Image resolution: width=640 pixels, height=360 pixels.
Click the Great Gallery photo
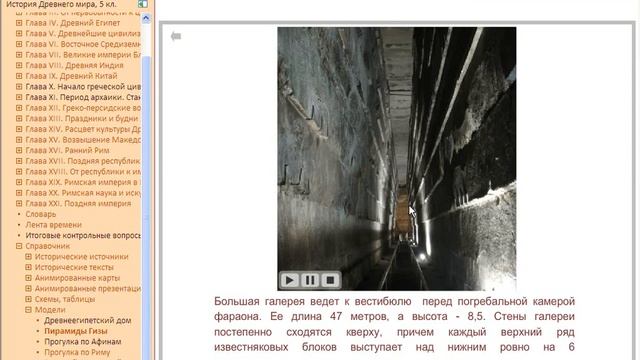point(397,159)
